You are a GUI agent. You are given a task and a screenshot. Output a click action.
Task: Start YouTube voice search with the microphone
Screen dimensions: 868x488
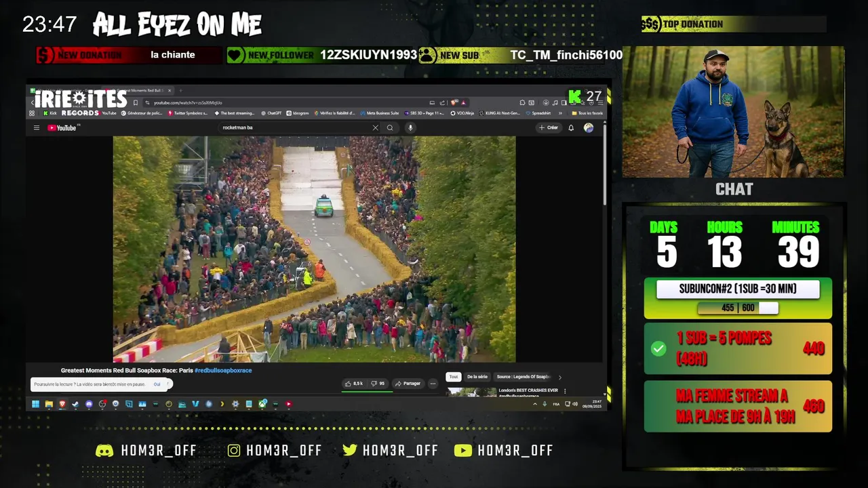(x=410, y=127)
